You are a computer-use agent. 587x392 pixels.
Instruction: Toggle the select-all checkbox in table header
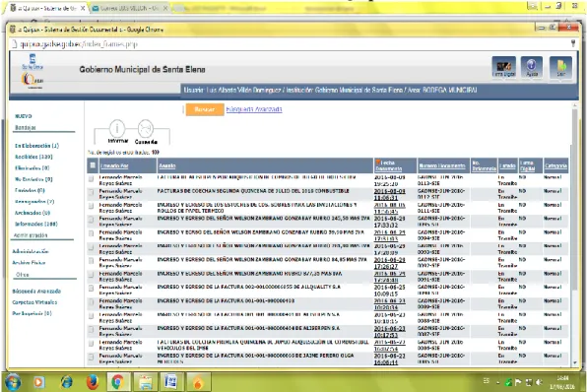93,165
